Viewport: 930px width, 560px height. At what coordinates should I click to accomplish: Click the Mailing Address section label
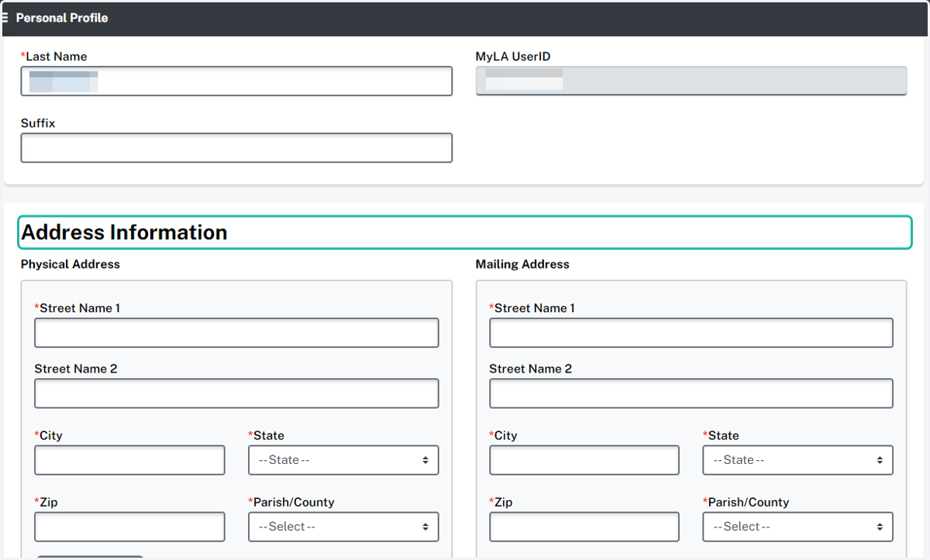tap(522, 264)
